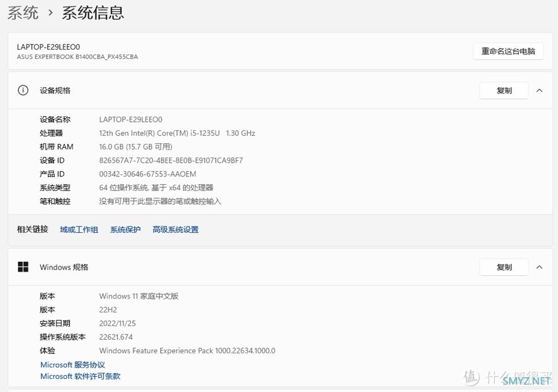The height and width of the screenshot is (392, 558).
Task: Select the 系统类型 value 64 位操作系统
Action: coord(156,187)
